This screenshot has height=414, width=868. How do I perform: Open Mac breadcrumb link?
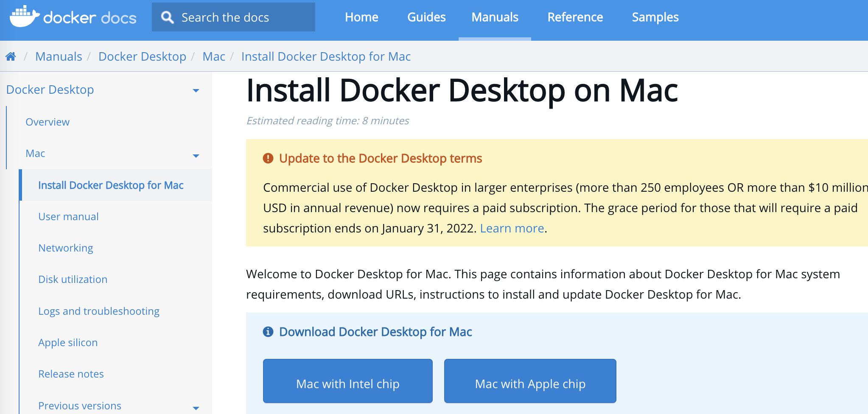(214, 56)
